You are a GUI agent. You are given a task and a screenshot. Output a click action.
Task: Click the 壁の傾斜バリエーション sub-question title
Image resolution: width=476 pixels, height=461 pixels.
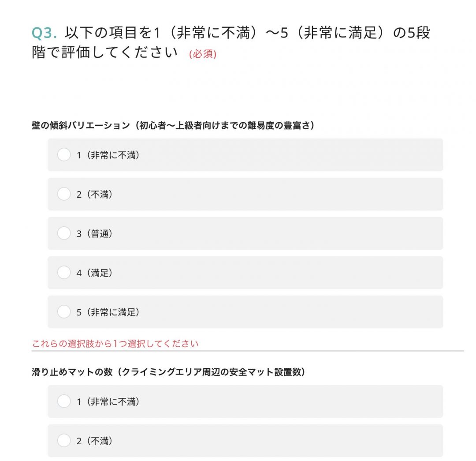173,125
